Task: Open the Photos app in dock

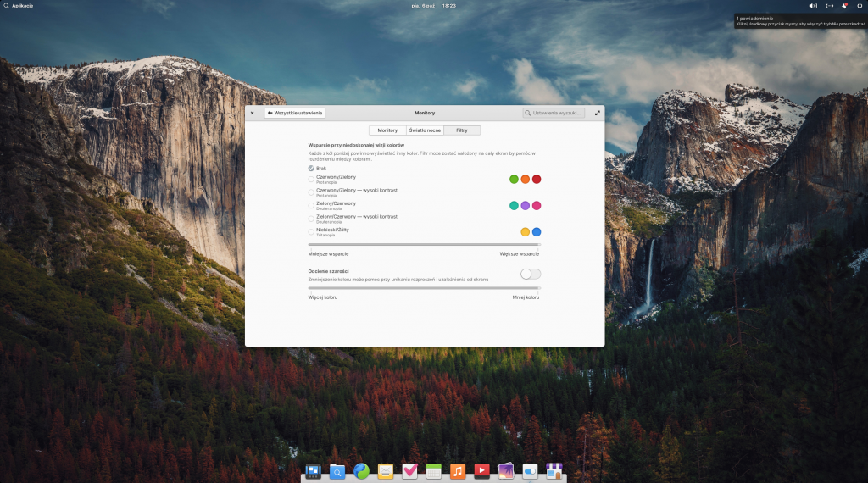Action: 506,471
